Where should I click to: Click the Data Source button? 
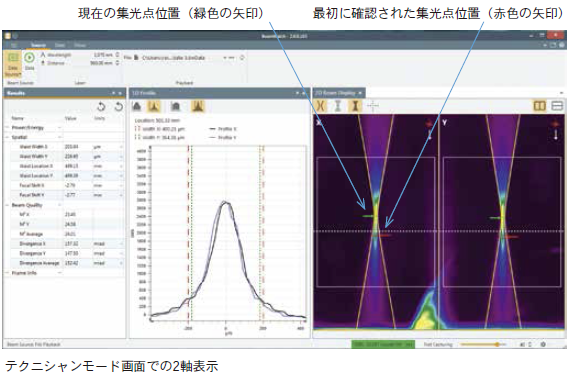13,64
